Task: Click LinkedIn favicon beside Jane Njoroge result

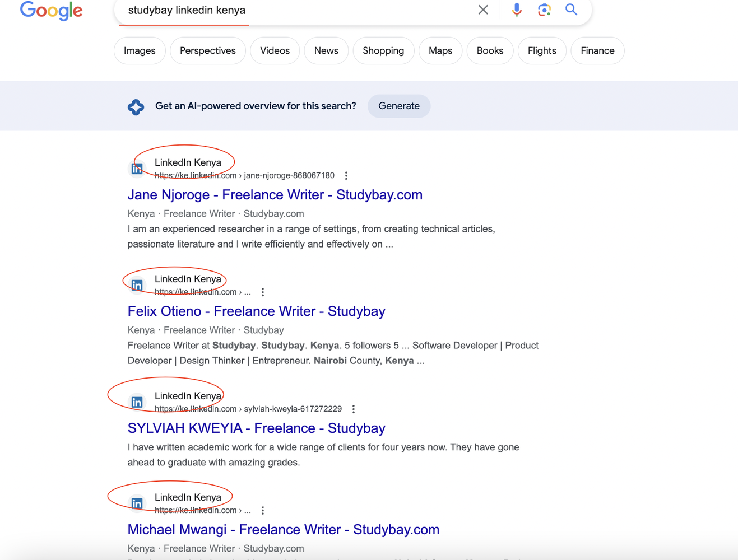Action: click(x=137, y=169)
